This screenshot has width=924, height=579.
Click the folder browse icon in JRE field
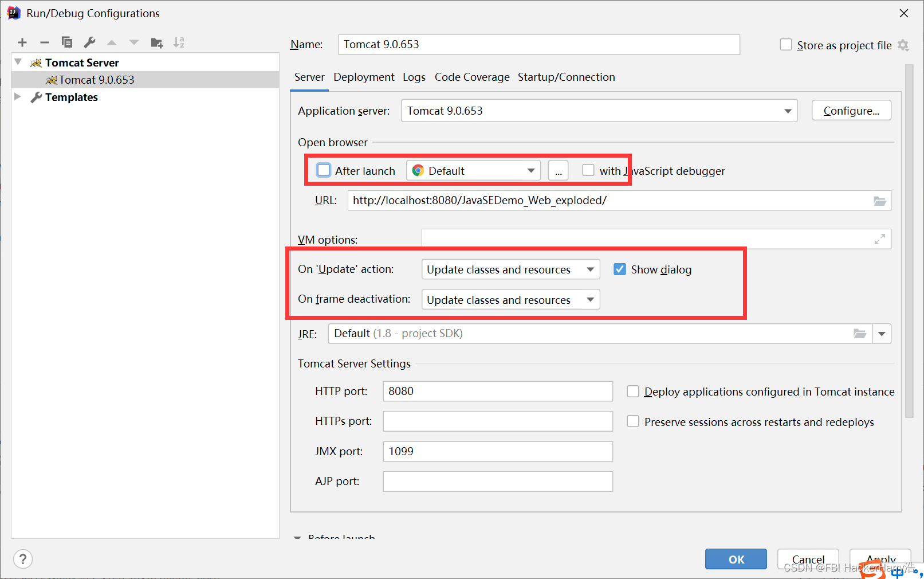tap(860, 334)
